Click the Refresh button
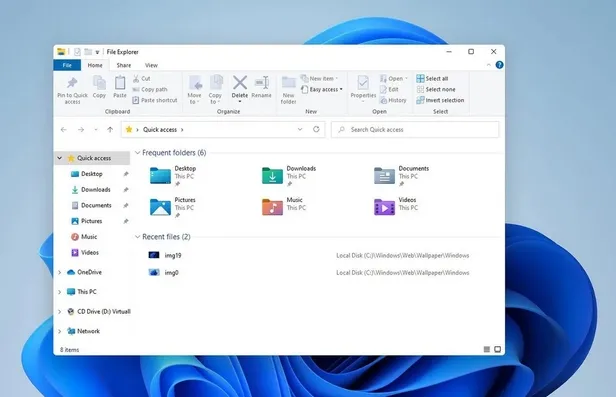This screenshot has height=397, width=616. click(316, 130)
